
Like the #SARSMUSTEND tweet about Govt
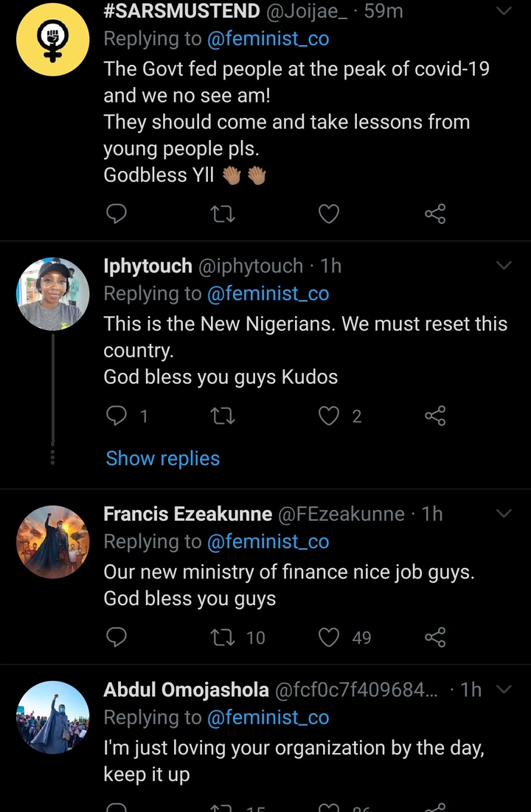[328, 214]
